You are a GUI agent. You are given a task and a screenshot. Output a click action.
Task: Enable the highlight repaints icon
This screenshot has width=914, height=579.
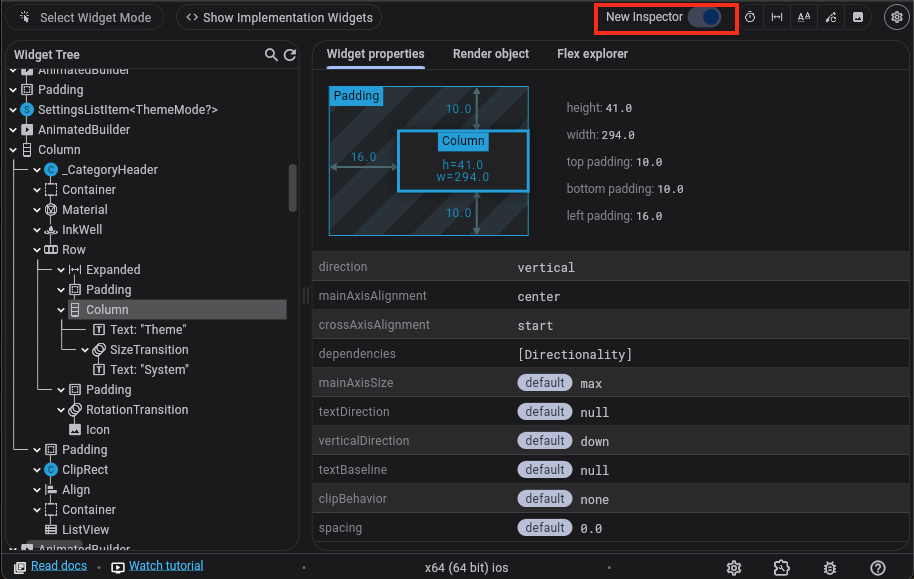830,17
